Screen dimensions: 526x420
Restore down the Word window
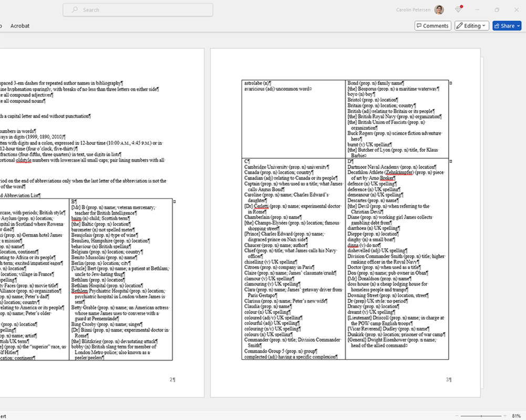point(497,10)
